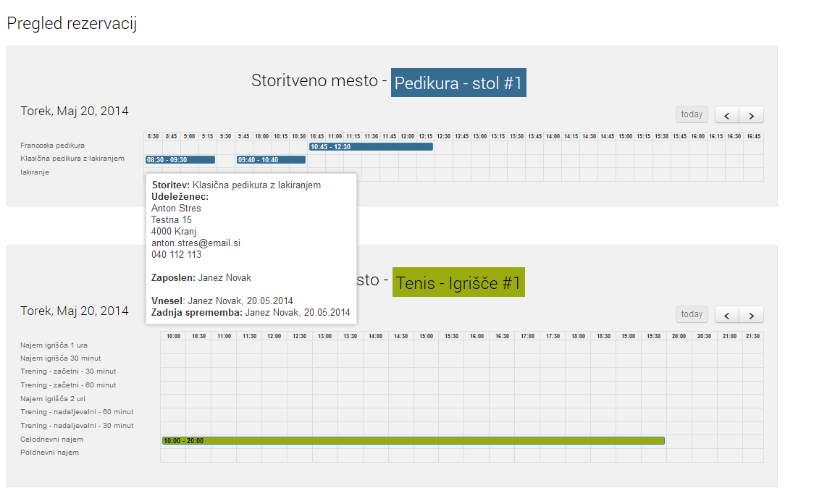The image size is (814, 504).
Task: Open the 10:00 - 20:00 Celodnevni najem booking
Action: click(x=413, y=440)
